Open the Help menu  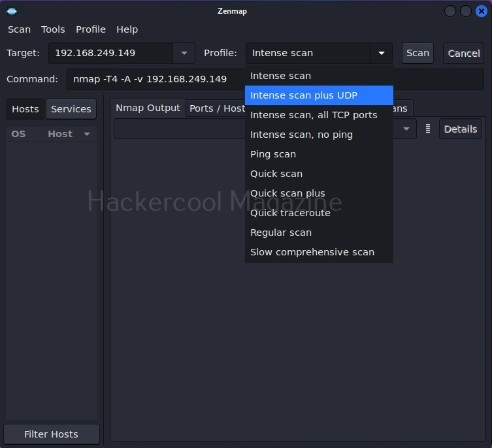127,29
